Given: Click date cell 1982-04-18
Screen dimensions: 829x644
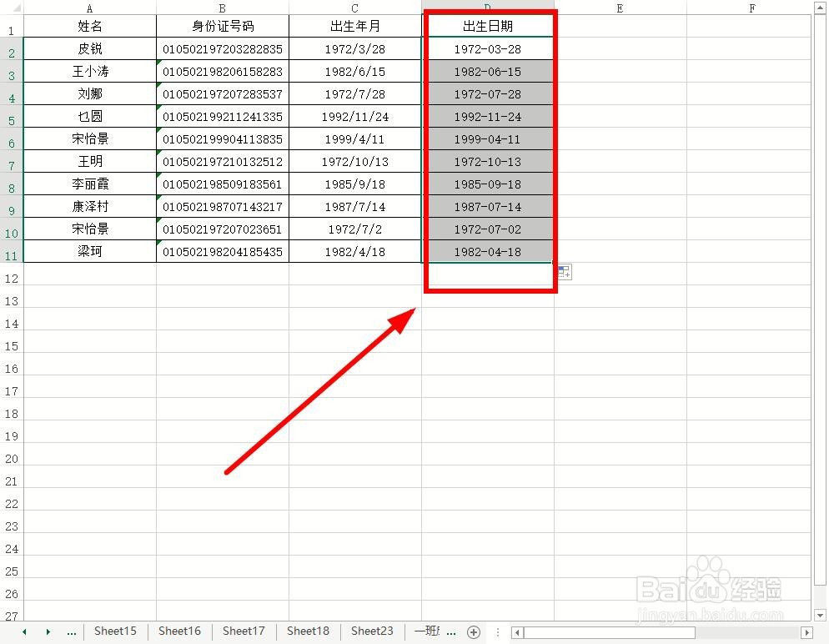Looking at the screenshot, I should tap(487, 252).
